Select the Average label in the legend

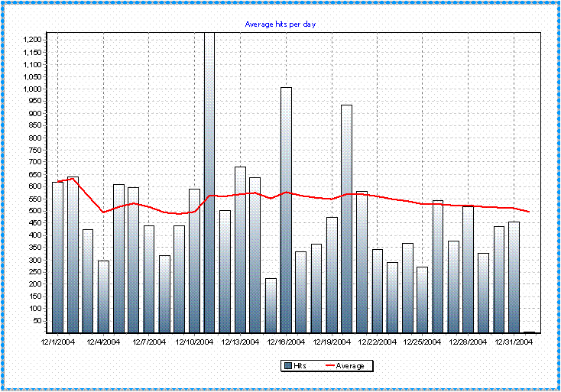[350, 366]
